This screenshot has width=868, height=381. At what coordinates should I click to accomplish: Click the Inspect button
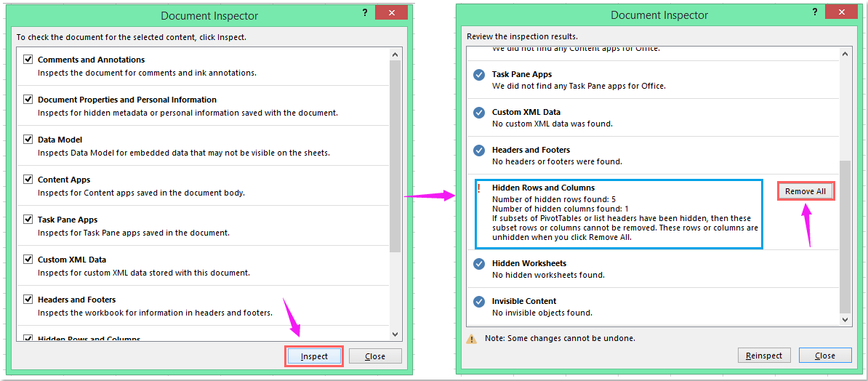coord(314,356)
